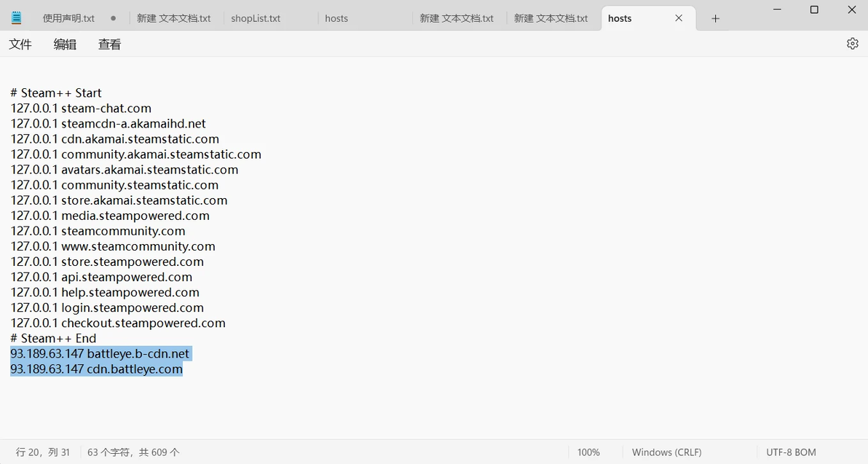Click the community.steamstatic.com line
Screen dimensions: 868x464
tap(114, 185)
